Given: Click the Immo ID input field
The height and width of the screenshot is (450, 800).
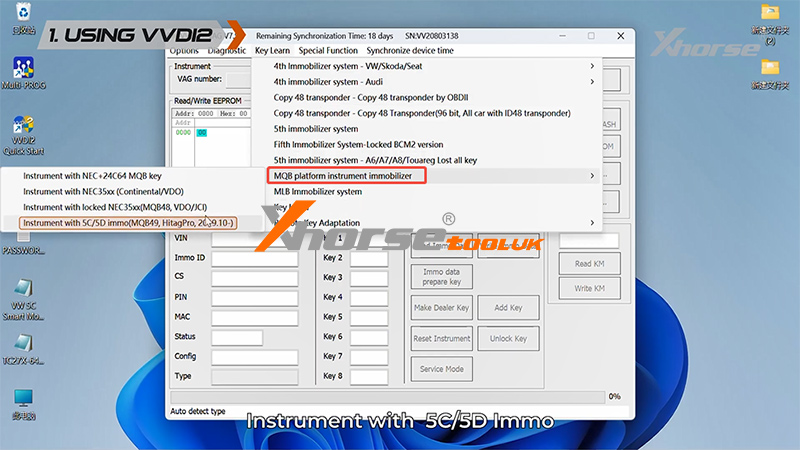Looking at the screenshot, I should pyautogui.click(x=255, y=259).
